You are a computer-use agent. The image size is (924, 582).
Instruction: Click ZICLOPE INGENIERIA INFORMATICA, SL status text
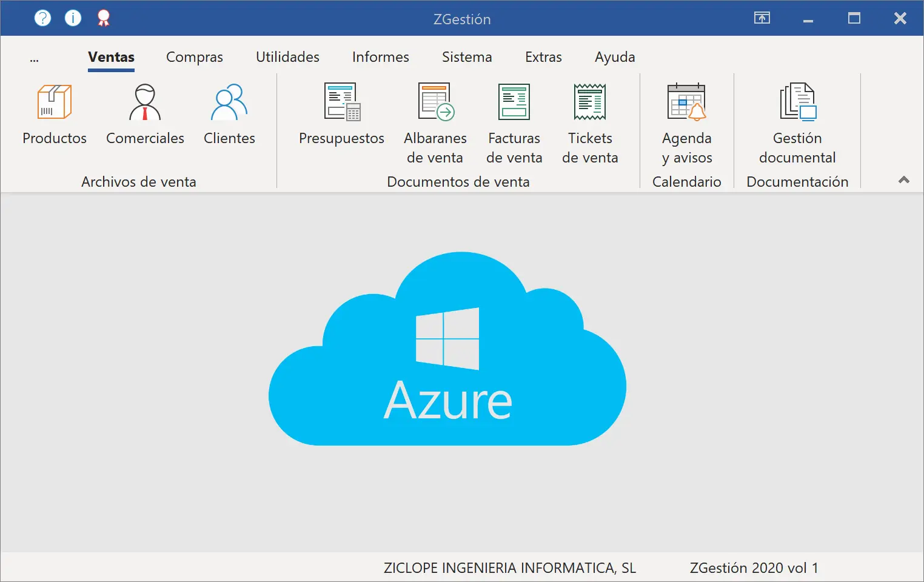(510, 568)
